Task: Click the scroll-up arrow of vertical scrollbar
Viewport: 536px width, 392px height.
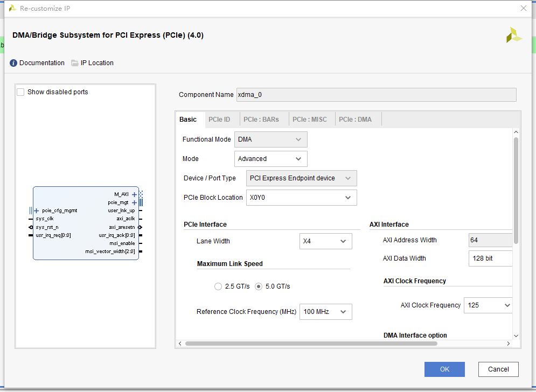Action: tap(516, 132)
